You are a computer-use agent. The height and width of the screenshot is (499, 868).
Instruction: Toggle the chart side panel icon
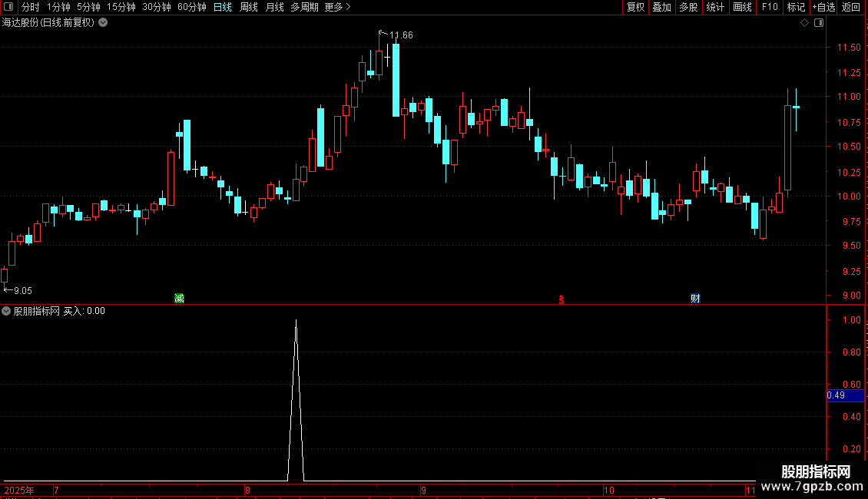click(x=819, y=23)
